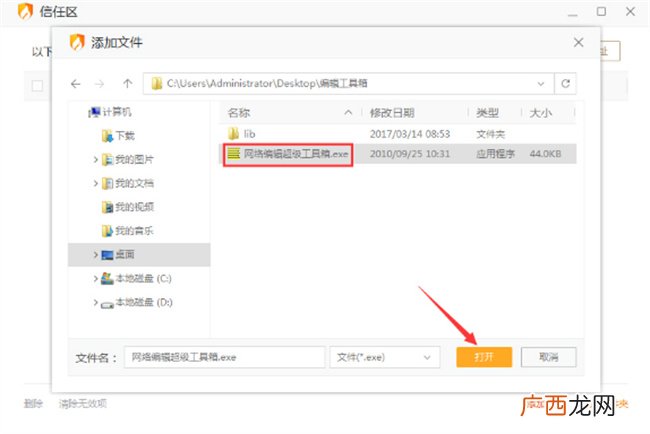Click the 打开 button
Image resolution: width=650 pixels, height=434 pixels.
point(484,357)
